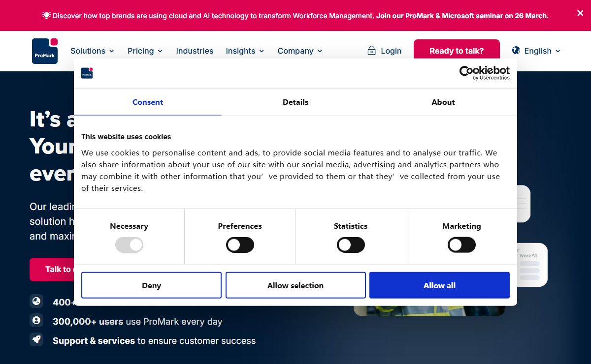Click the user icon beside 300,000+ users

(x=36, y=321)
